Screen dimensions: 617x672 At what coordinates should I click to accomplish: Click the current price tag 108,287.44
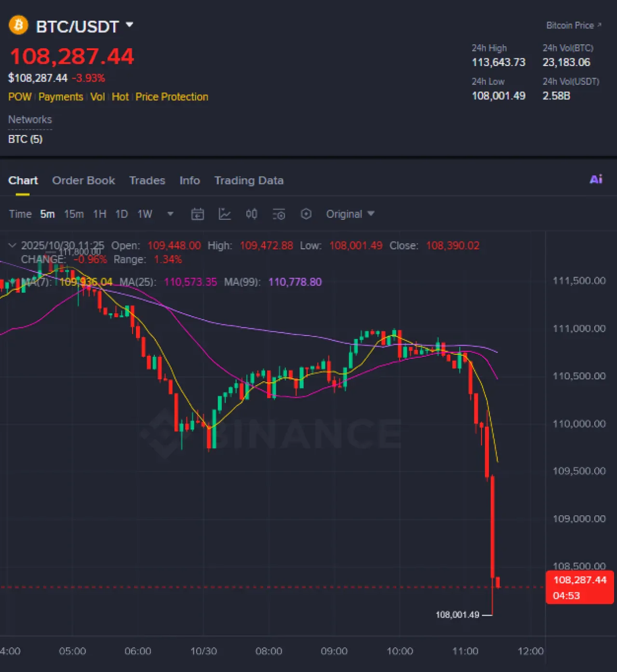[x=580, y=587]
